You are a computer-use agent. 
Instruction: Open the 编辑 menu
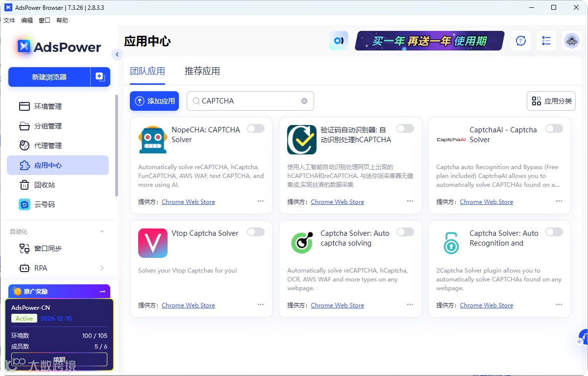(x=27, y=21)
